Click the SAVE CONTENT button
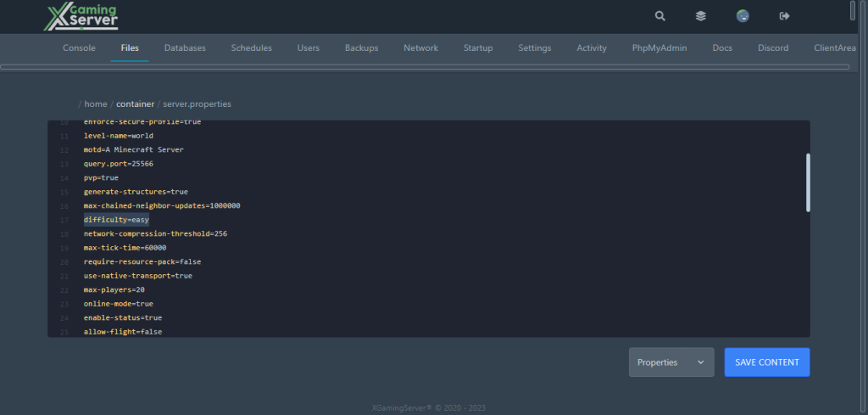The height and width of the screenshot is (415, 868). [x=767, y=362]
